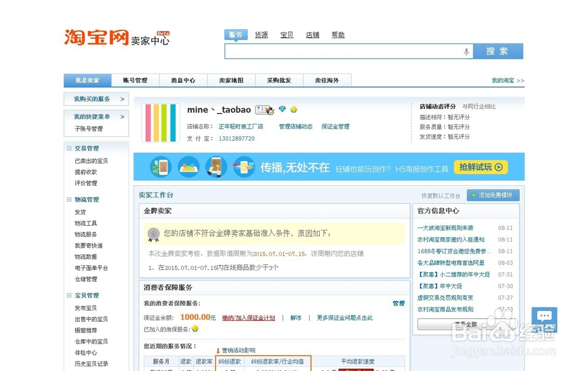Screen dimensions: 588x371
Task: Select the 资源 search tab
Action: (262, 35)
